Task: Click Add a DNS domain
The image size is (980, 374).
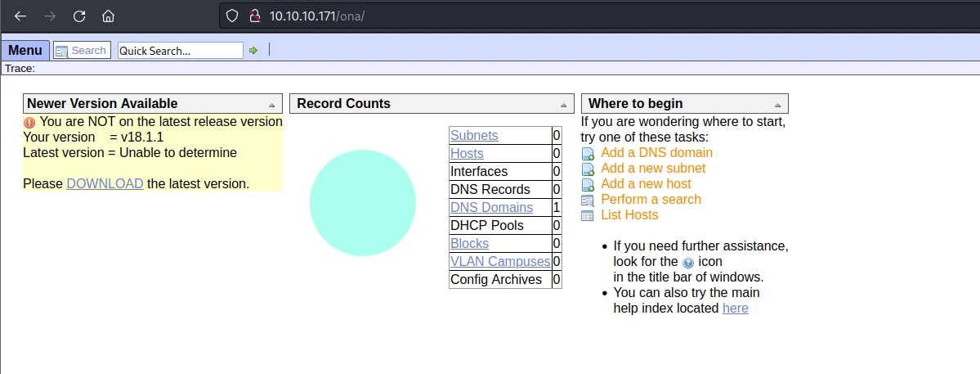Action: pyautogui.click(x=657, y=152)
